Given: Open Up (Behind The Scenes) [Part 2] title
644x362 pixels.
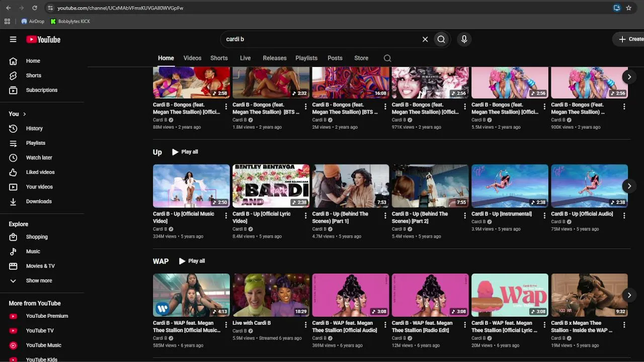Looking at the screenshot, I should 420,218.
